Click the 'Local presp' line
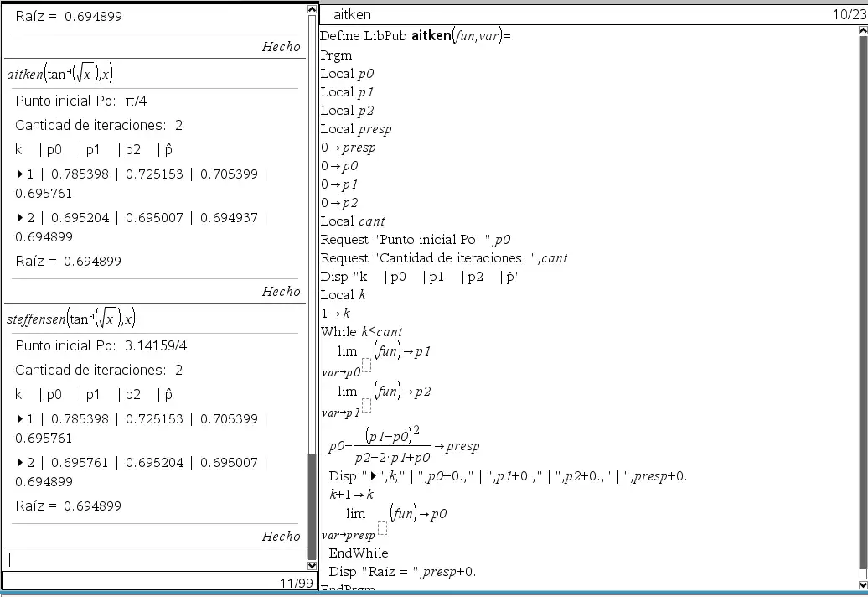This screenshot has height=597, width=868. coord(356,129)
